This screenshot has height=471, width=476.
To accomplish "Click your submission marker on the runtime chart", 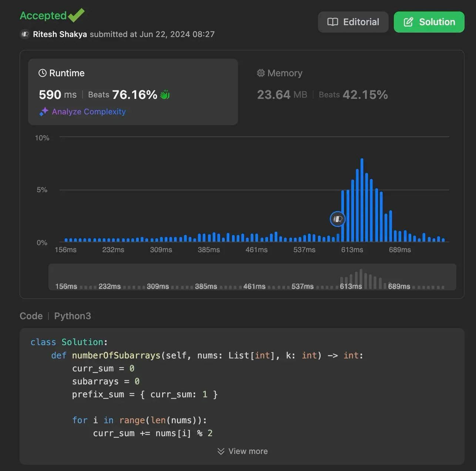I will (x=337, y=219).
